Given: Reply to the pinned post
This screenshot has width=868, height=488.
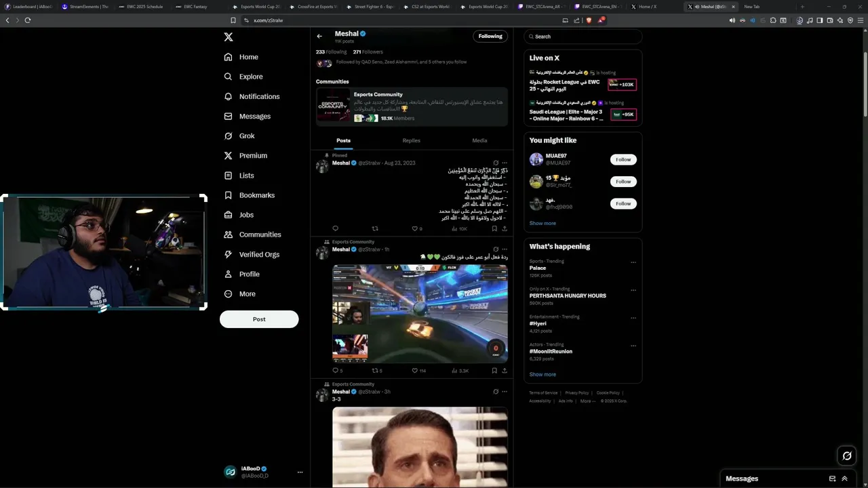Looking at the screenshot, I should pos(335,228).
